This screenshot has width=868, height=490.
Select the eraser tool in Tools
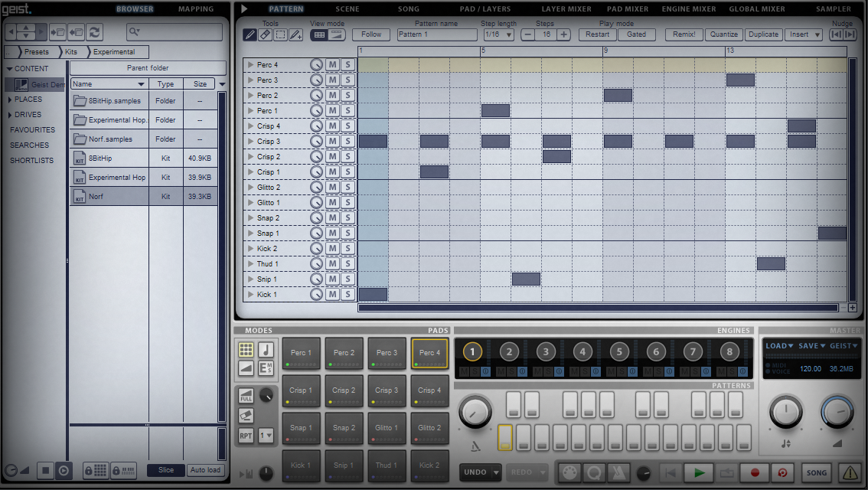265,35
